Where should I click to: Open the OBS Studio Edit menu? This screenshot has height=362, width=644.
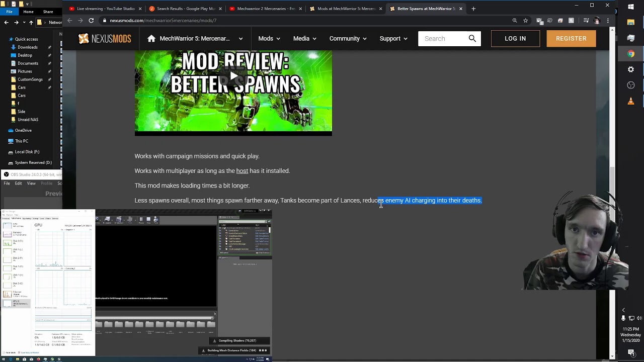18,184
